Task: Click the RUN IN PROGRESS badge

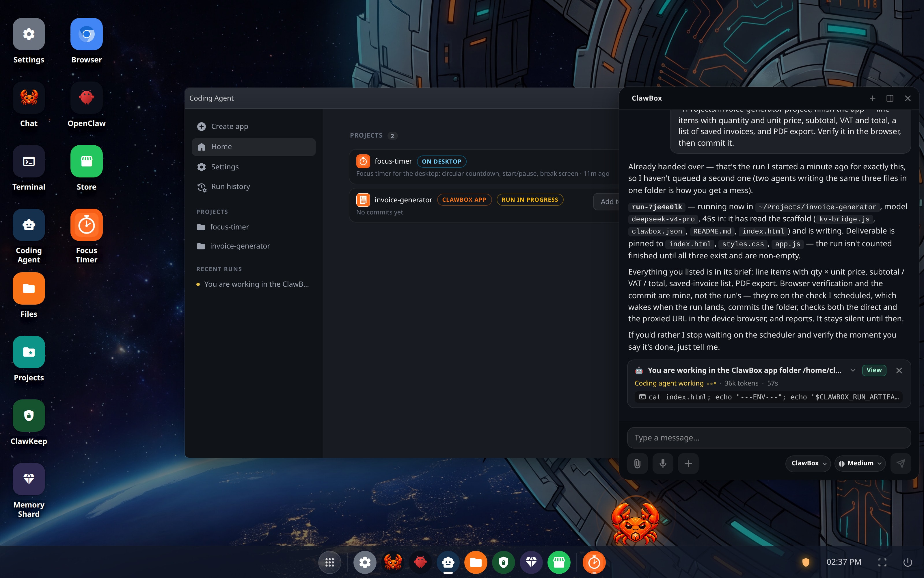Action: tap(530, 200)
